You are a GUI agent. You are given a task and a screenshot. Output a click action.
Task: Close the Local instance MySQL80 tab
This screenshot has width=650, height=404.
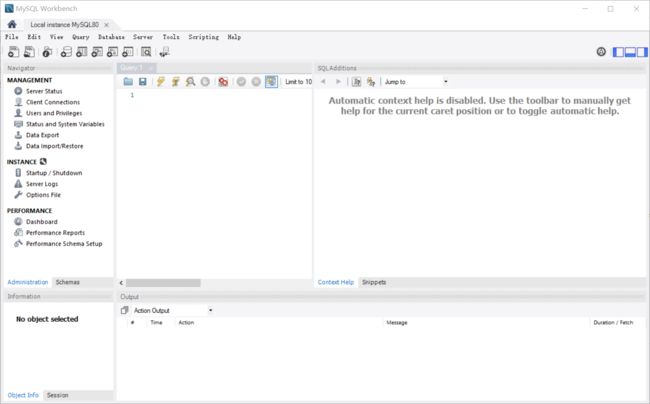107,25
